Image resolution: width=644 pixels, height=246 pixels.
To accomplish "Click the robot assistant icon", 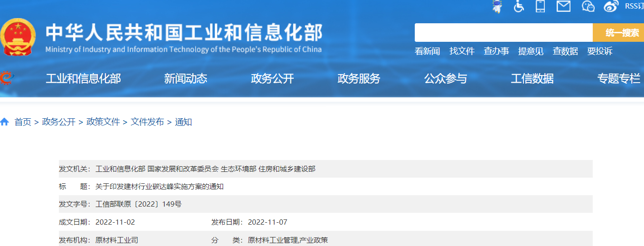I will tap(497, 6).
